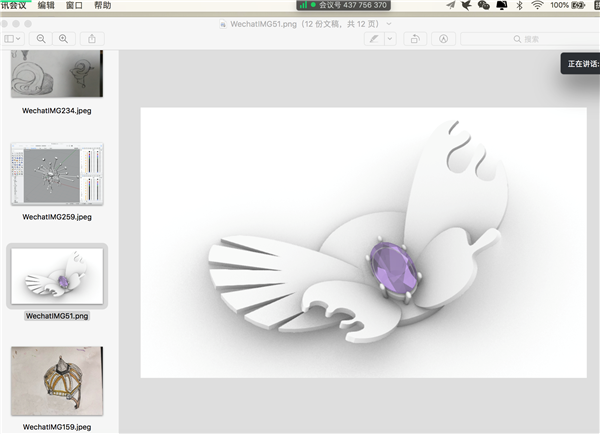Open the 帮助 menu
Image resolution: width=600 pixels, height=434 pixels.
pyautogui.click(x=102, y=5)
